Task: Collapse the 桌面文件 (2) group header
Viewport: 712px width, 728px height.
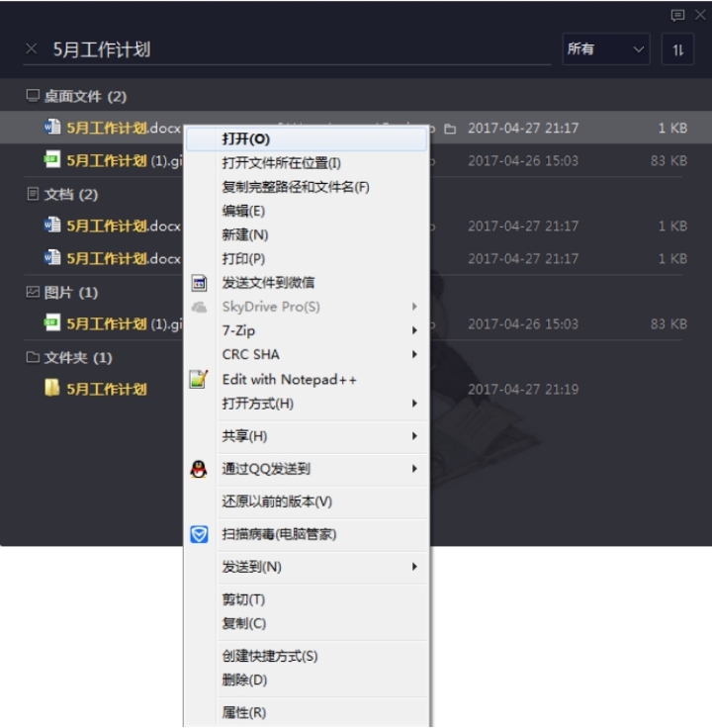Action: (76, 96)
